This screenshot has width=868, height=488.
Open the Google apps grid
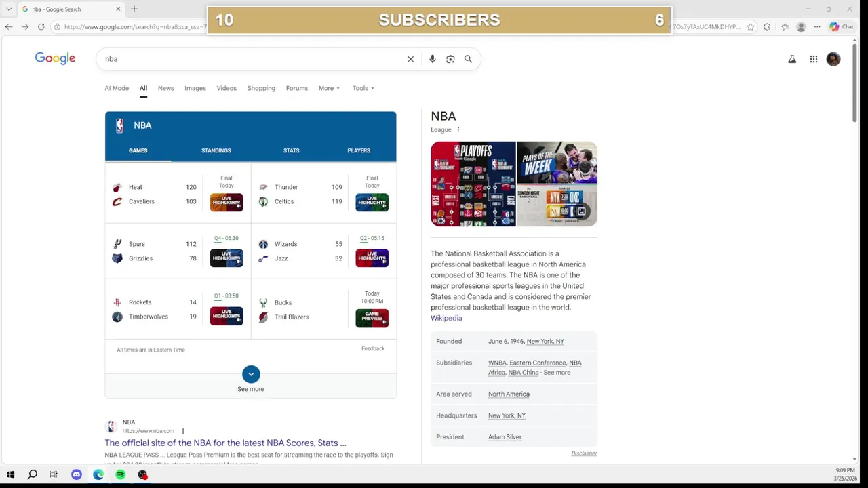813,59
